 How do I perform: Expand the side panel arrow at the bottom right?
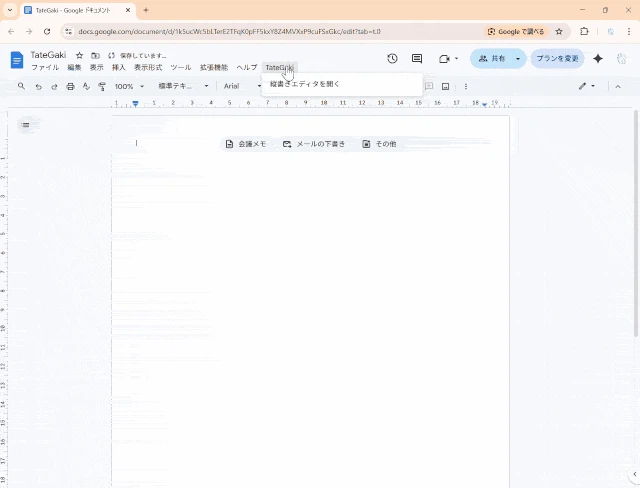(635, 474)
